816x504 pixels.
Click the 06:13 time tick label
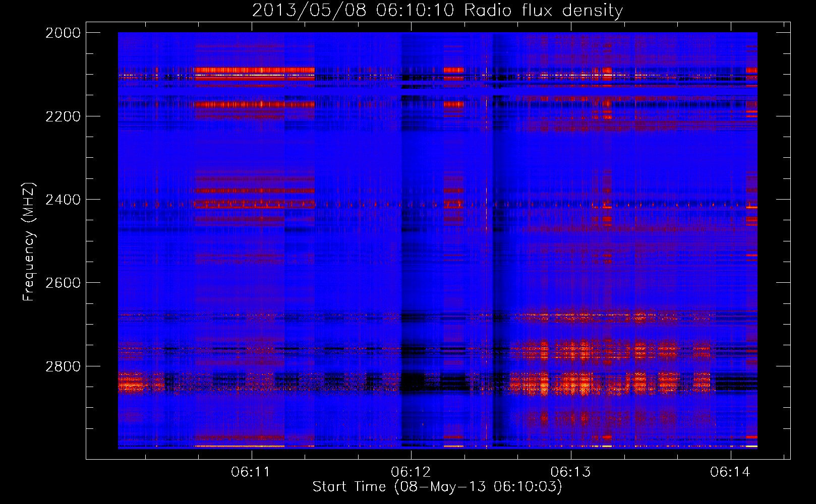pos(570,472)
